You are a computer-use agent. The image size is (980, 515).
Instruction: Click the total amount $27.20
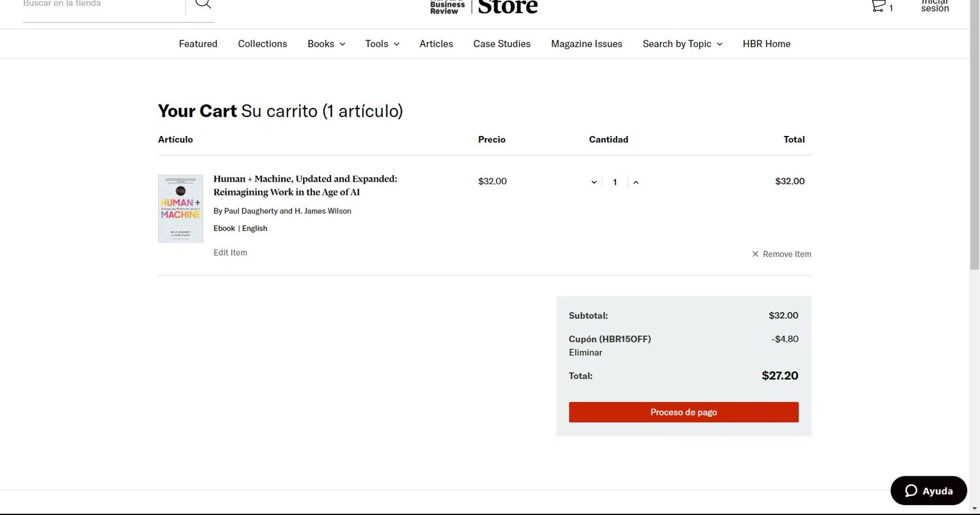(780, 376)
